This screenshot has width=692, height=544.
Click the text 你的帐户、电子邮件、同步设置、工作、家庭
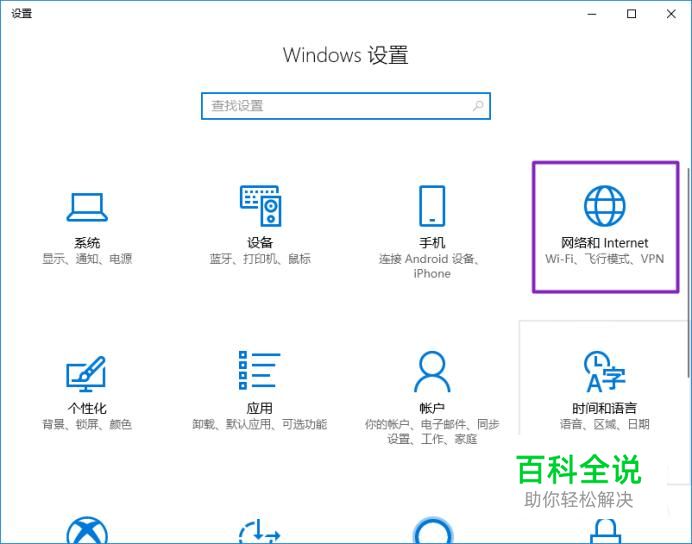tap(432, 431)
